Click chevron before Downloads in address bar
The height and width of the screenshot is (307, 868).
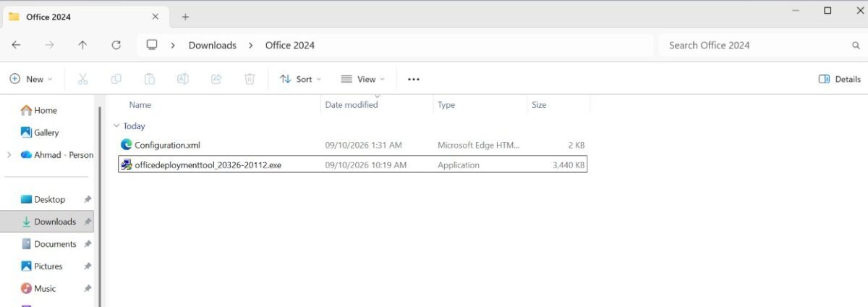point(174,45)
